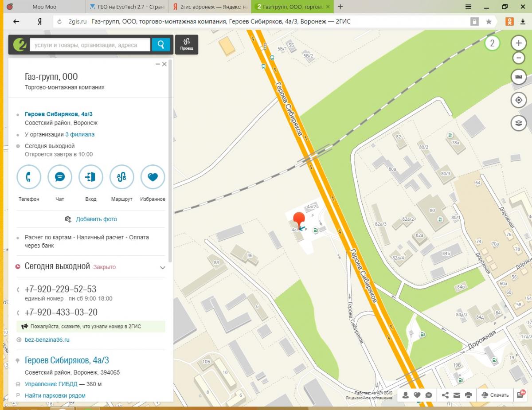Open the browser hamburger menu
This screenshot has width=532, height=410.
(x=468, y=7)
